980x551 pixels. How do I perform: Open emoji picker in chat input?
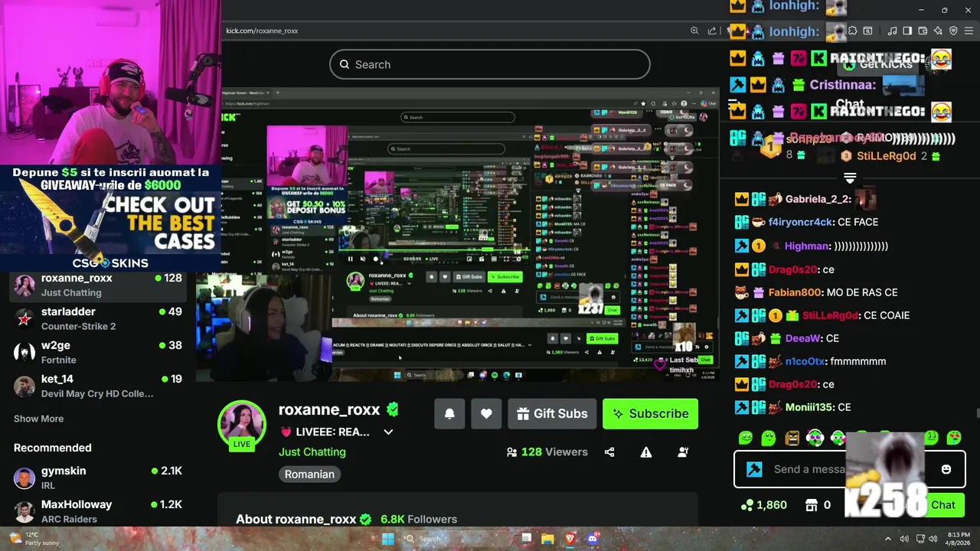coord(946,469)
